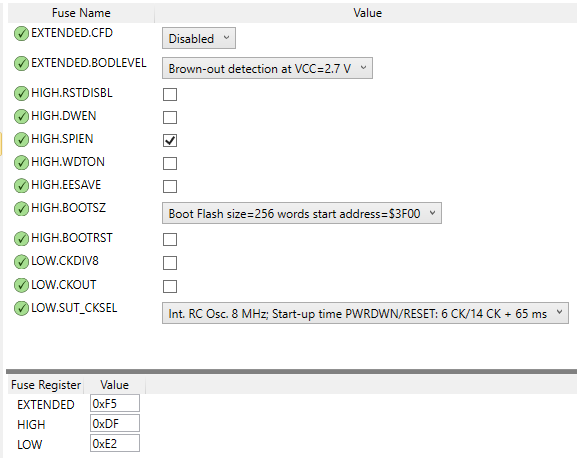Image resolution: width=577 pixels, height=458 pixels.
Task: Click the green check icon next to HIGH.SPIEN
Action: tap(21, 139)
